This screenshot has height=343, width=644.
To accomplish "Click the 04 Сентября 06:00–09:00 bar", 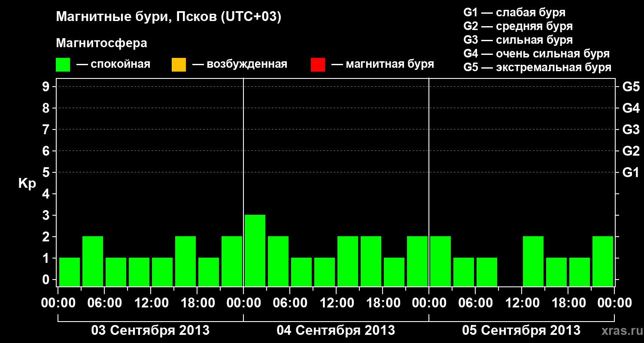I will click(301, 272).
